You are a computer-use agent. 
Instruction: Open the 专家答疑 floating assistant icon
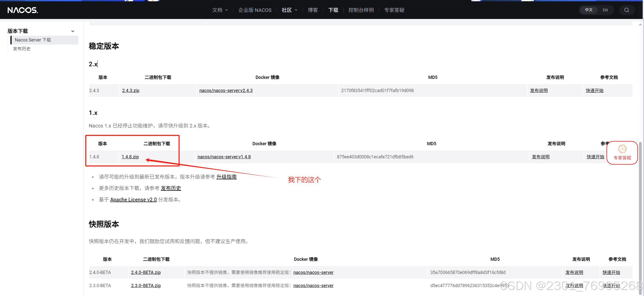point(622,153)
